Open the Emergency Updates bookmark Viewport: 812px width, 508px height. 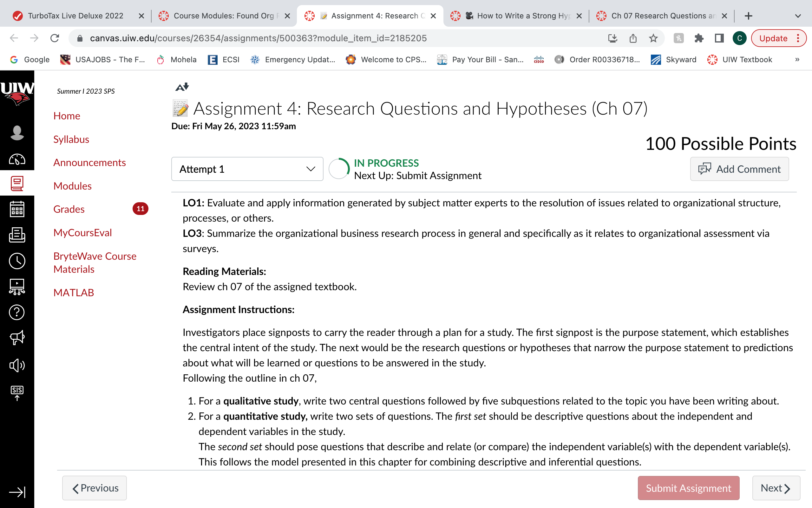pos(292,59)
